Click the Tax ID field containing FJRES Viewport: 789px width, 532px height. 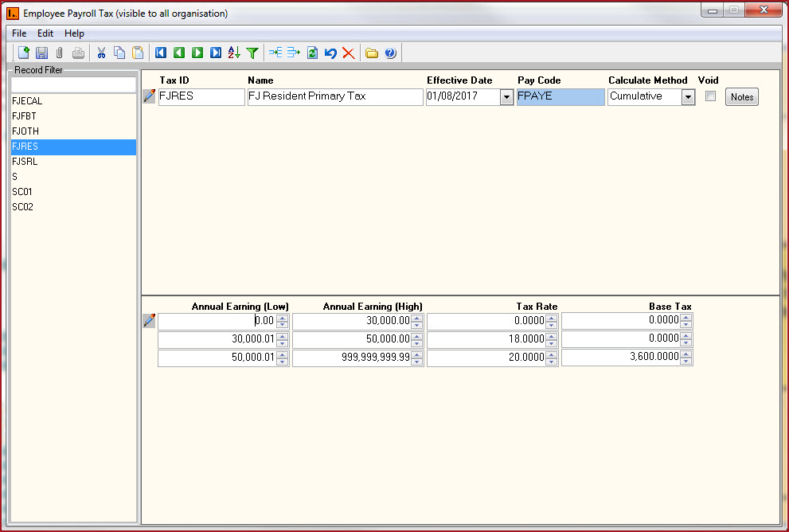click(x=201, y=96)
